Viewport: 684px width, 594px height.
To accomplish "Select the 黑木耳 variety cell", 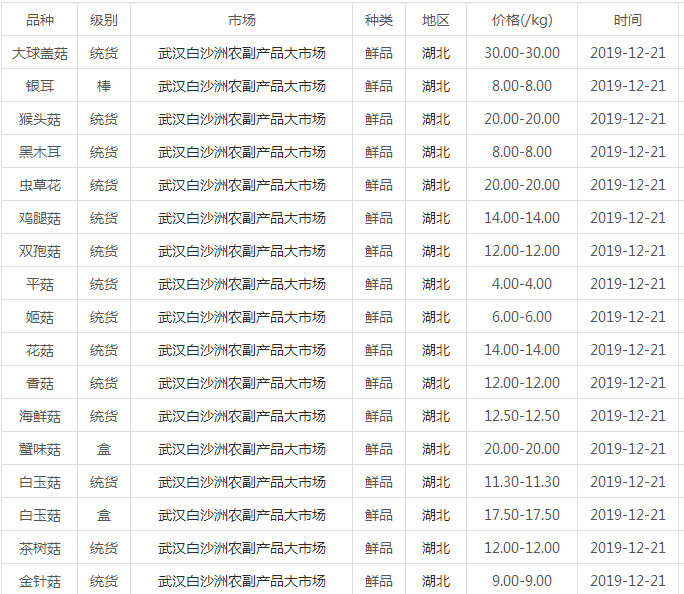I will (40, 152).
